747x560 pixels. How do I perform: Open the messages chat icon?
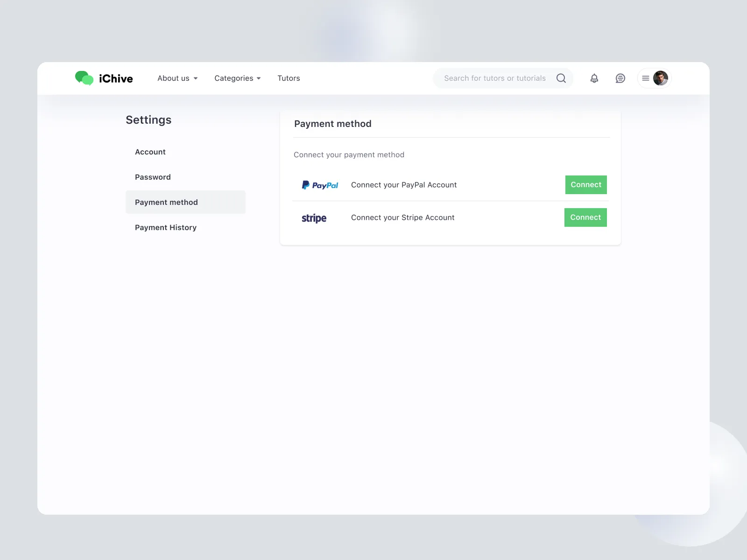click(620, 78)
